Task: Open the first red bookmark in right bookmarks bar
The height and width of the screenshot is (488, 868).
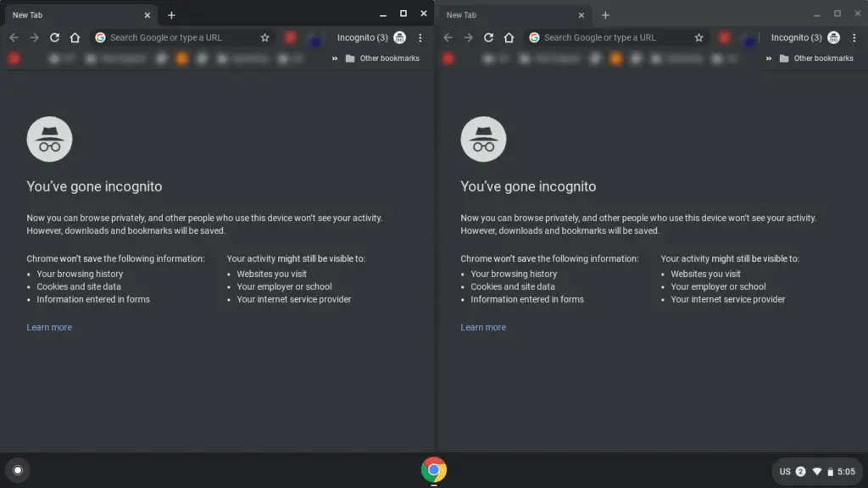Action: coord(448,58)
